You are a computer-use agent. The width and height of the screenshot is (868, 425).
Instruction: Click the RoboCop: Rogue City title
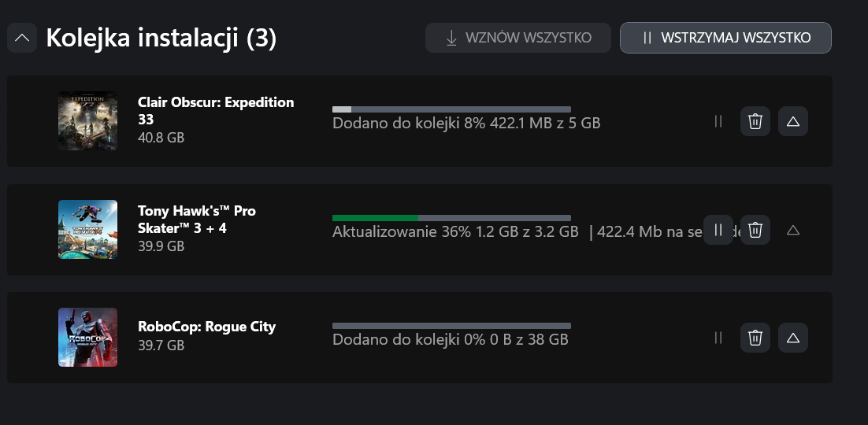(x=206, y=327)
